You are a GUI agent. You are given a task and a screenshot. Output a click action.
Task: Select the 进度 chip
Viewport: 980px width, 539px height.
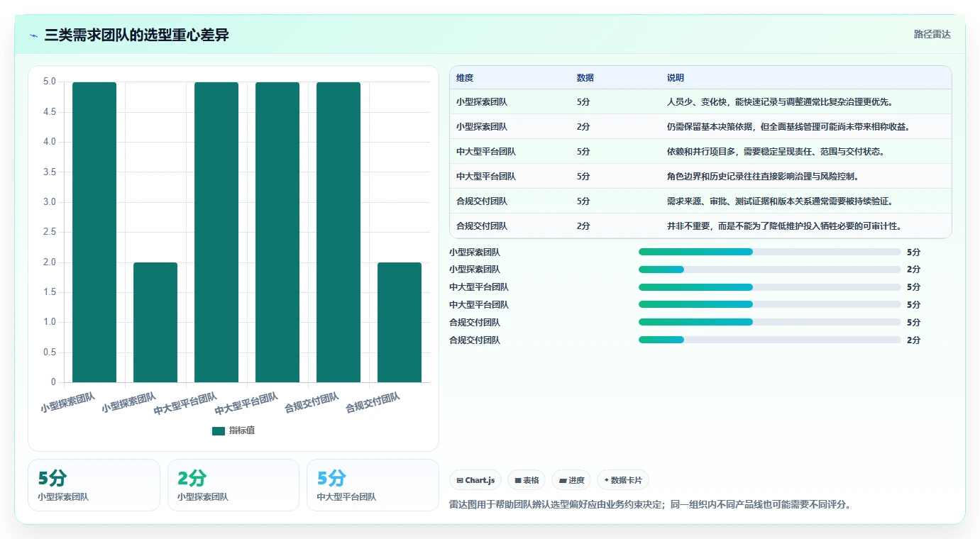571,480
